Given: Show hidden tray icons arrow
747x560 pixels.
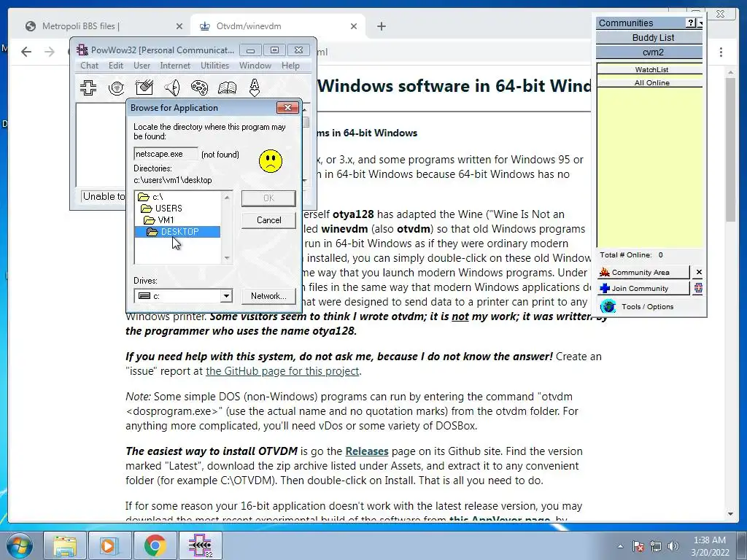Looking at the screenshot, I should [x=620, y=546].
